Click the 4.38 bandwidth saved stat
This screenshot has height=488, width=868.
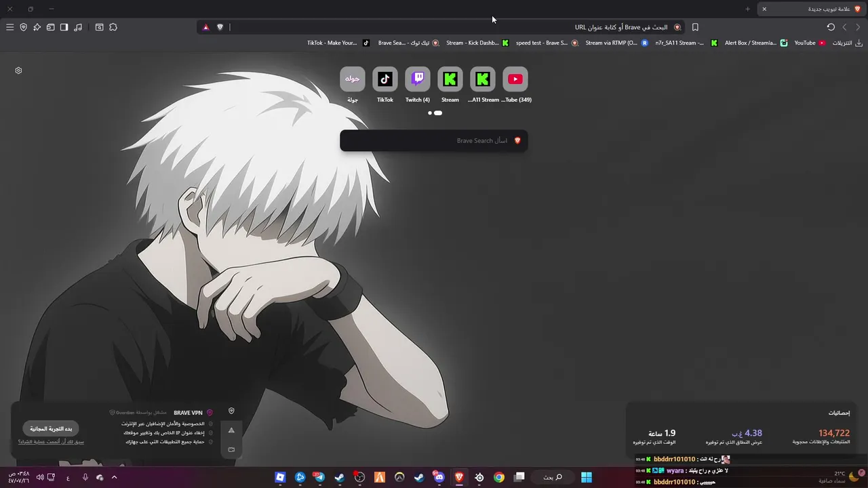[x=734, y=437]
